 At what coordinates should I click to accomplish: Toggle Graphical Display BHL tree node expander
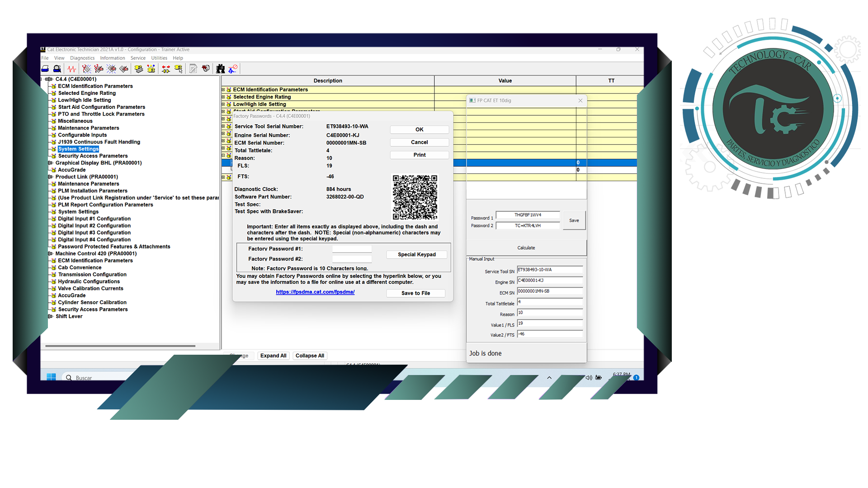coord(50,163)
